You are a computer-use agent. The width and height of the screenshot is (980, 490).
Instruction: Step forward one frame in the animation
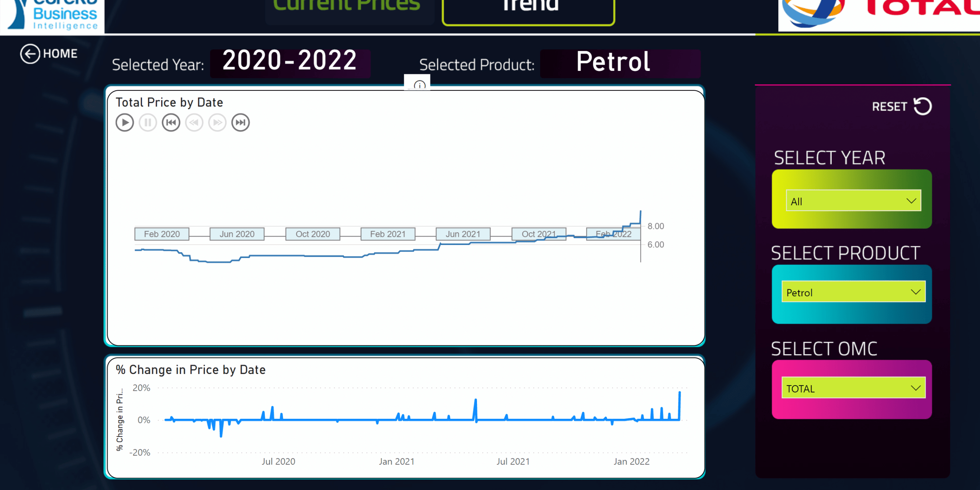[x=217, y=122]
